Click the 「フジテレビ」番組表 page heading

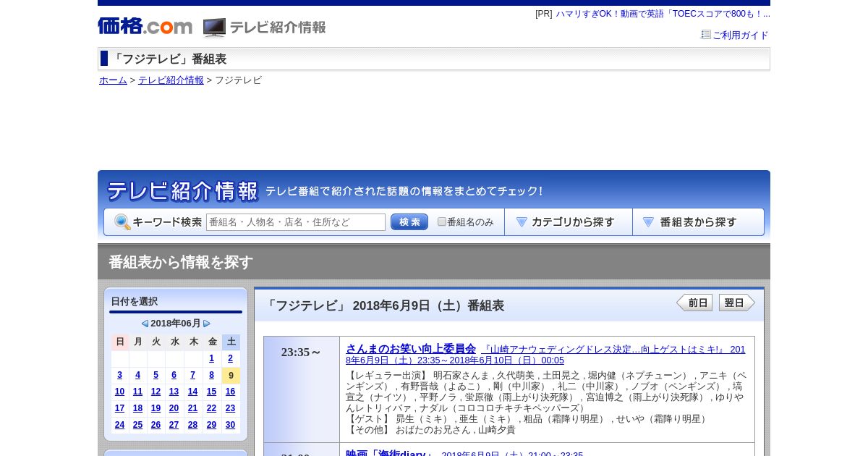(169, 59)
